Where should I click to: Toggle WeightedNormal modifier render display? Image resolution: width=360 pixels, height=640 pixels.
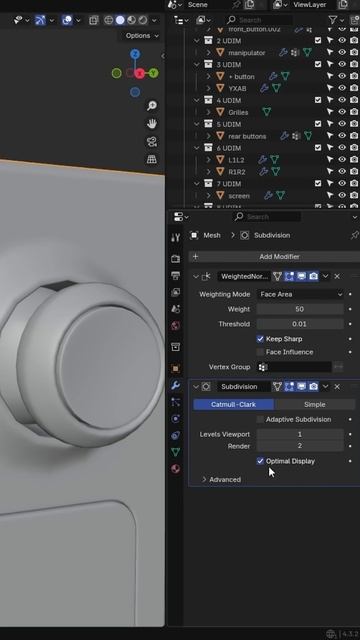pos(313,276)
